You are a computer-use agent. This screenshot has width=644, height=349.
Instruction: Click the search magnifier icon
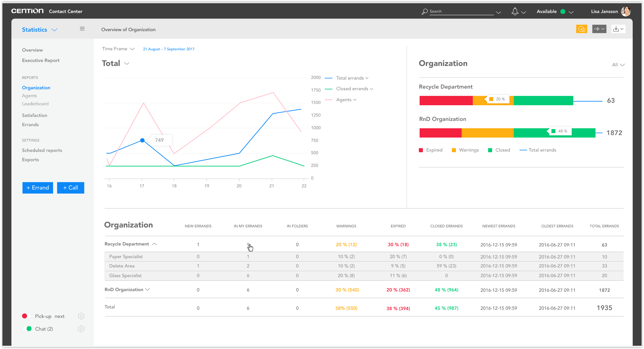(x=425, y=12)
